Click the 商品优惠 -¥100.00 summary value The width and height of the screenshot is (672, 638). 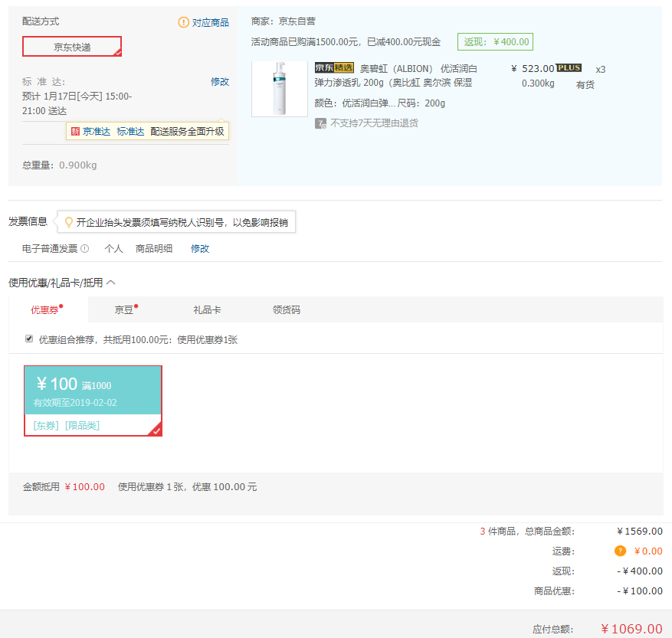click(x=640, y=591)
